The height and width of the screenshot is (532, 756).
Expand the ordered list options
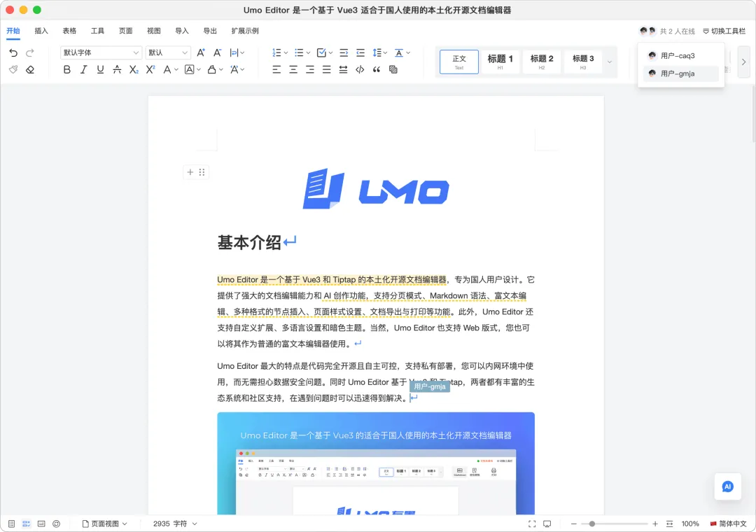pos(286,52)
